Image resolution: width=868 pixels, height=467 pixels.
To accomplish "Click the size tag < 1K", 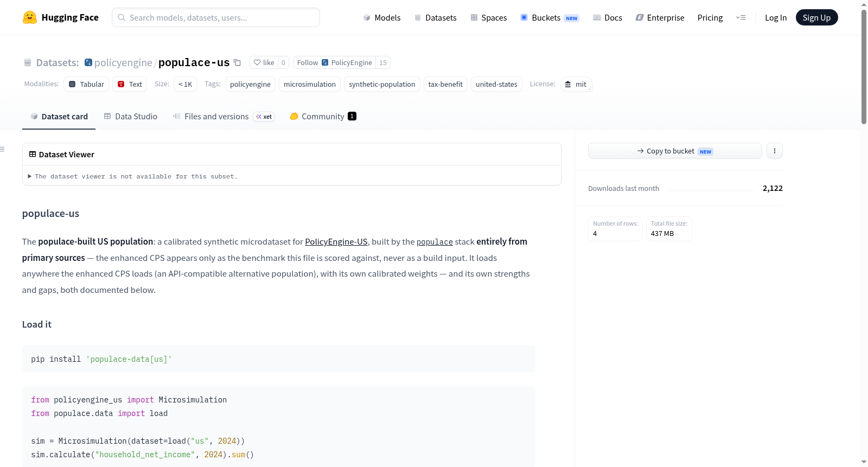I will pyautogui.click(x=186, y=84).
